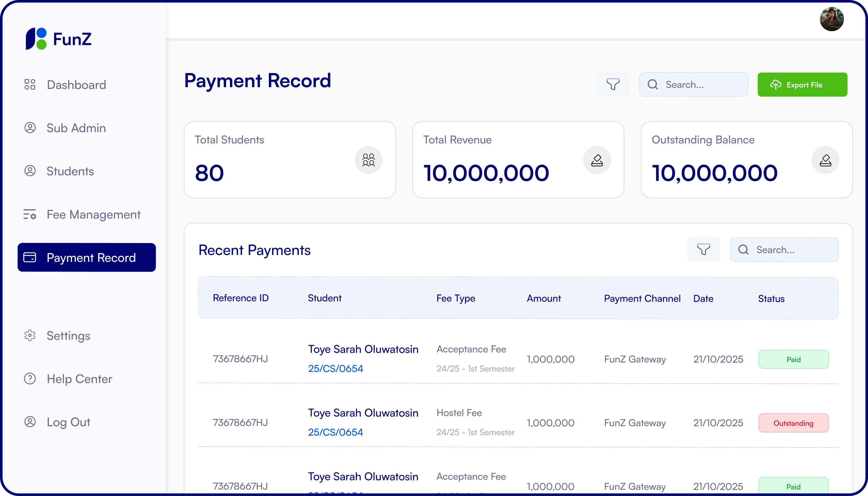The image size is (868, 496).
Task: Go to Students page
Action: [x=70, y=171]
